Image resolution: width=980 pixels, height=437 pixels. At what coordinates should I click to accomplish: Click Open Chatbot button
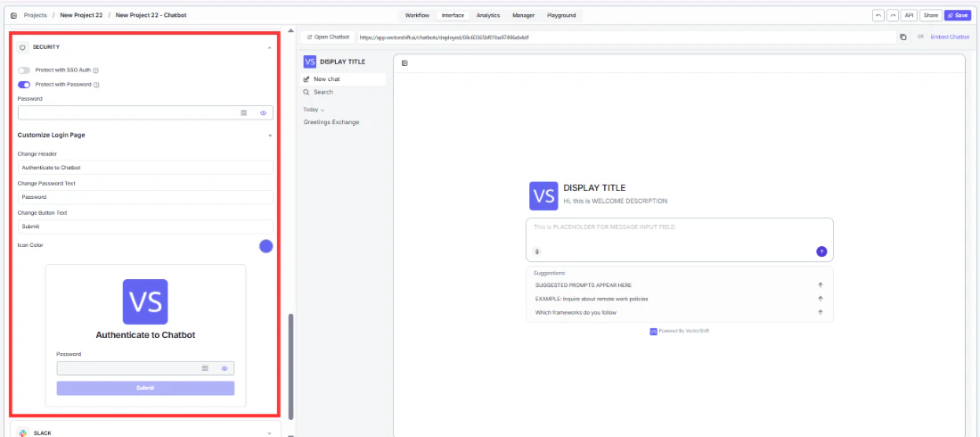[x=328, y=37]
